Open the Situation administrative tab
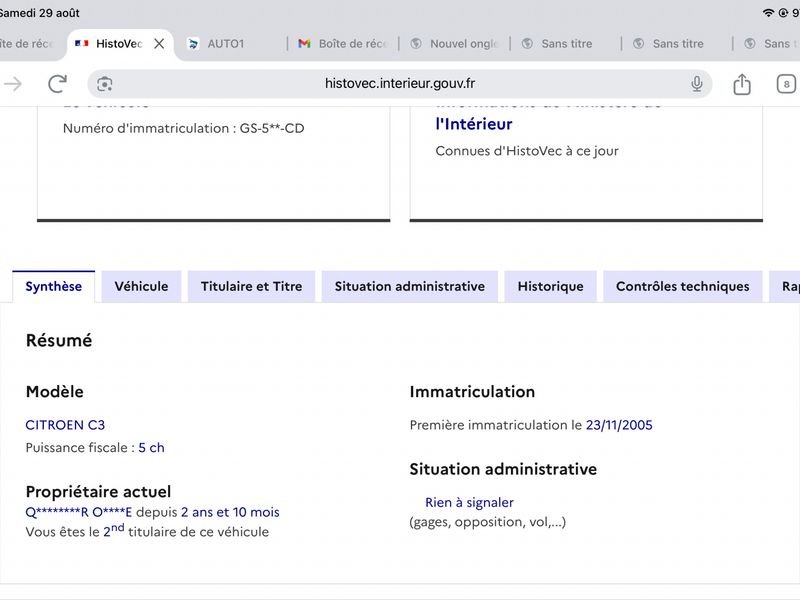800x600 pixels. point(410,286)
